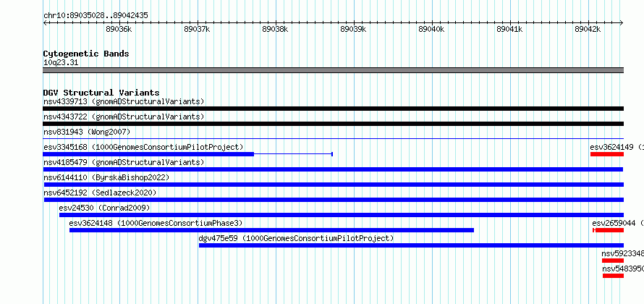Click the Cytogenetic Bands track title
Viewport: 644px width, 304px height.
(86, 54)
